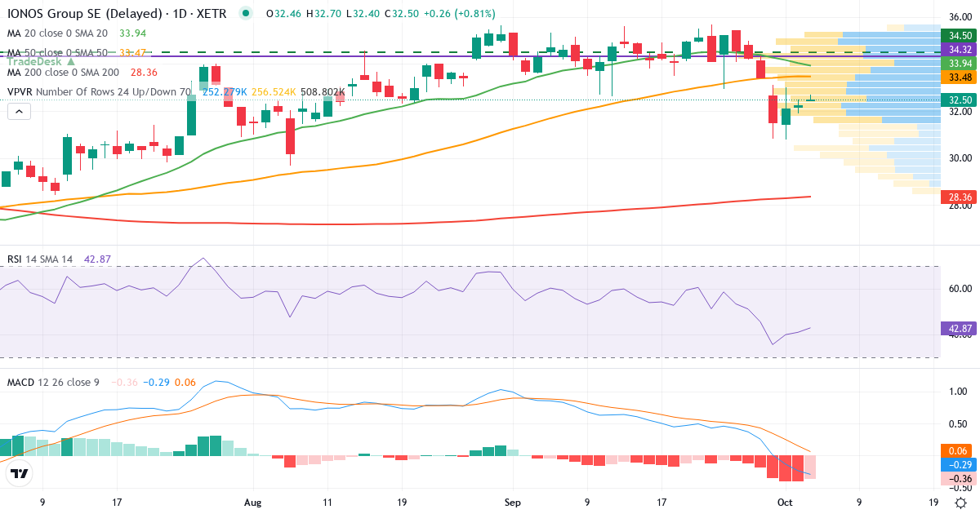Click the TradingView logo icon
The width and height of the screenshot is (980, 514).
[19, 474]
